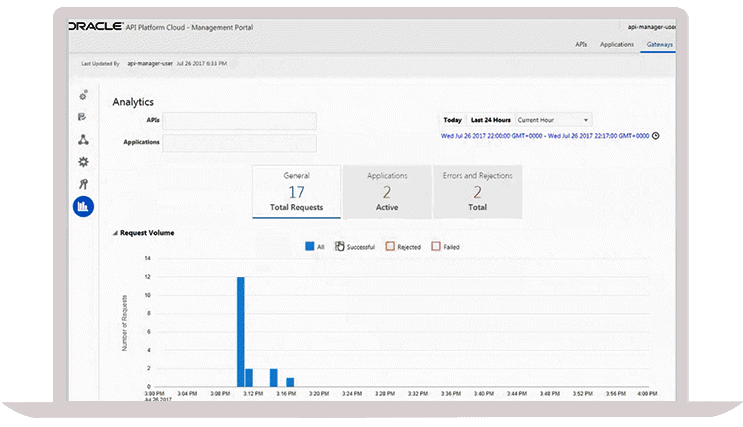This screenshot has height=427, width=743.
Task: Open the nodes topology icon in sidebar
Action: [83, 139]
